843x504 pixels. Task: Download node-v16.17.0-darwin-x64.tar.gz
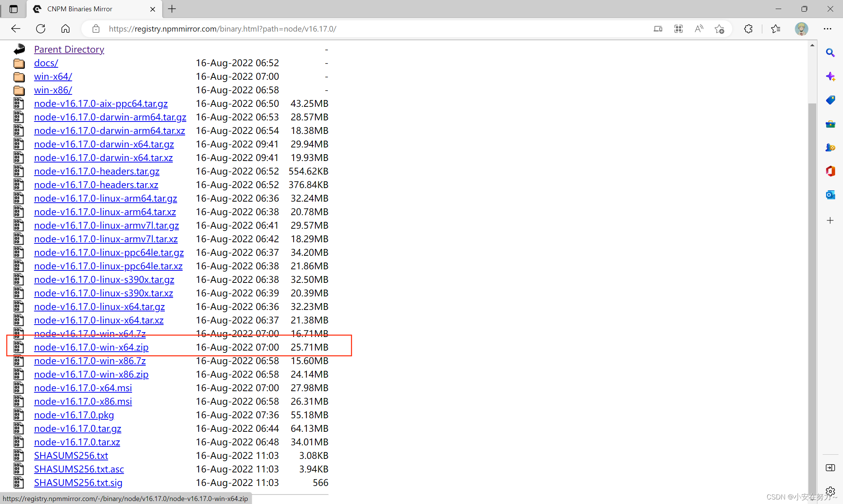[104, 144]
